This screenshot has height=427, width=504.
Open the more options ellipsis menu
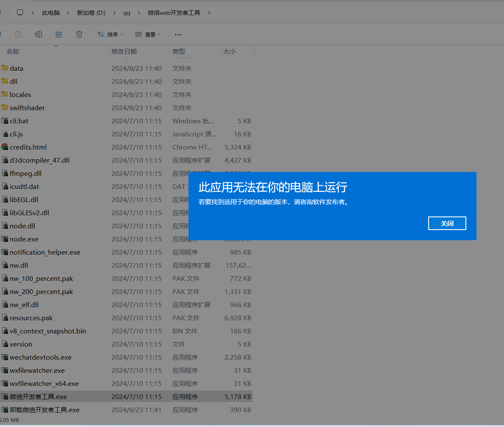point(178,34)
